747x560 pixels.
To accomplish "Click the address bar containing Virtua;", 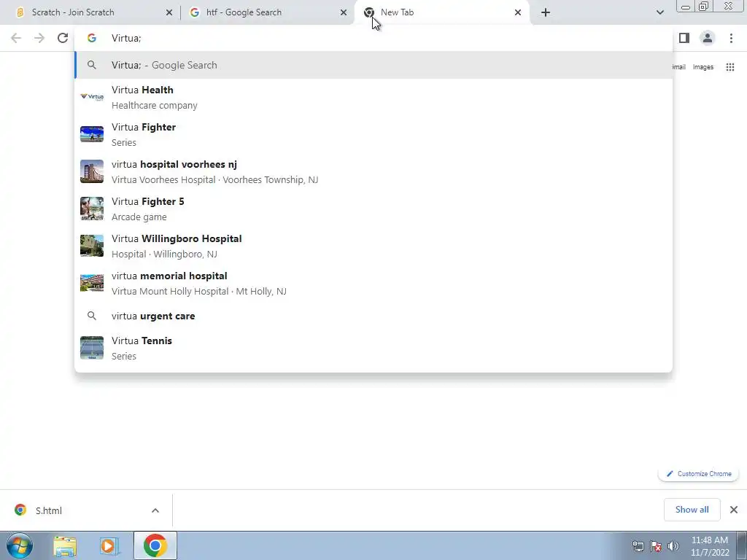I will tap(373, 38).
